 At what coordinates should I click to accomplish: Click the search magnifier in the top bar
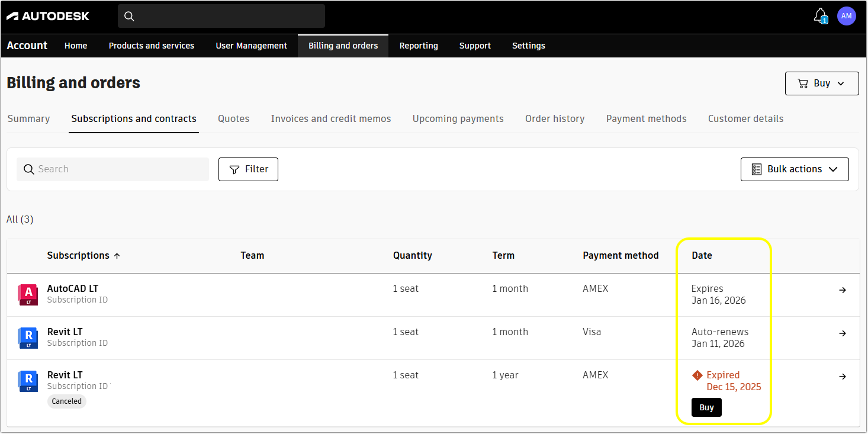point(129,17)
